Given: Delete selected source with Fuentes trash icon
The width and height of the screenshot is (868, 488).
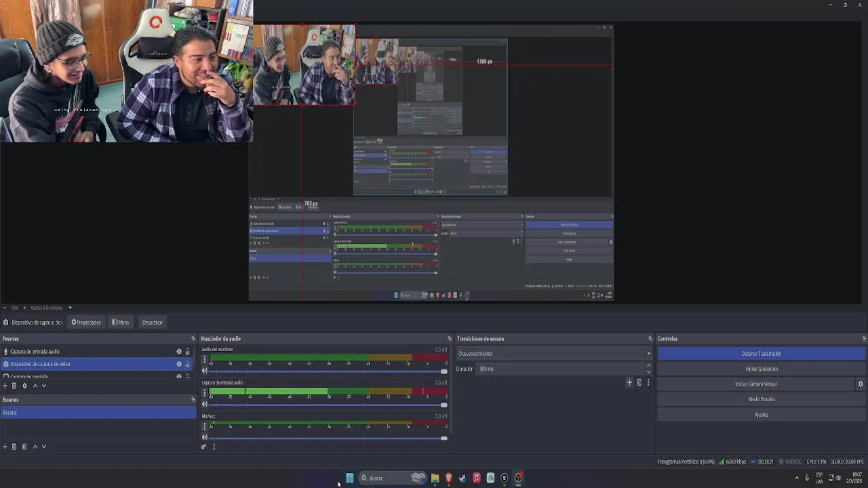Looking at the screenshot, I should coord(14,386).
